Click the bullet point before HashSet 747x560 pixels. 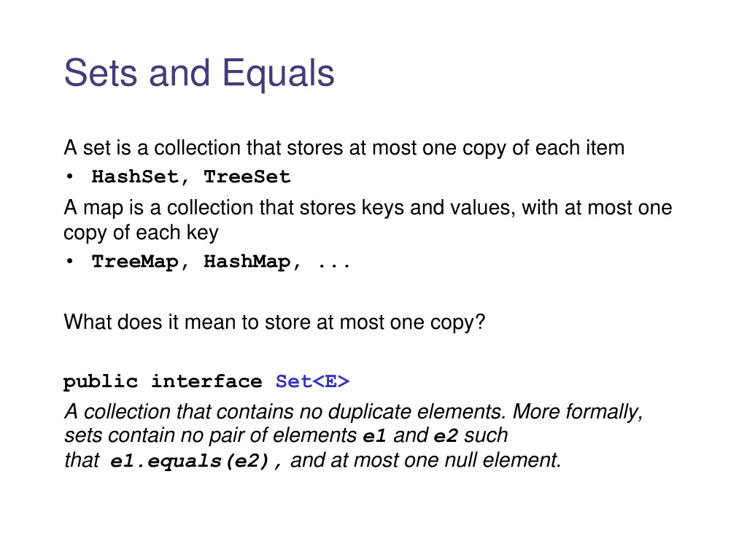[69, 177]
